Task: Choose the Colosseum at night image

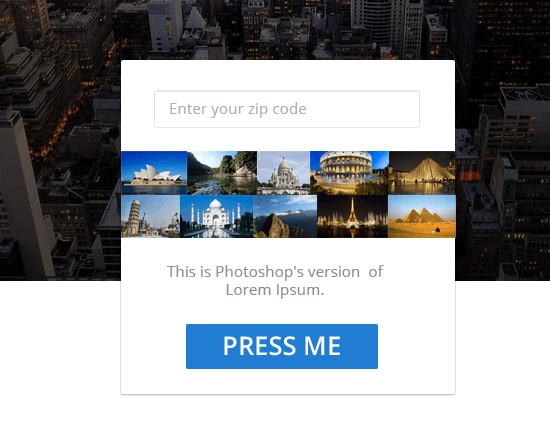Action: [x=349, y=173]
